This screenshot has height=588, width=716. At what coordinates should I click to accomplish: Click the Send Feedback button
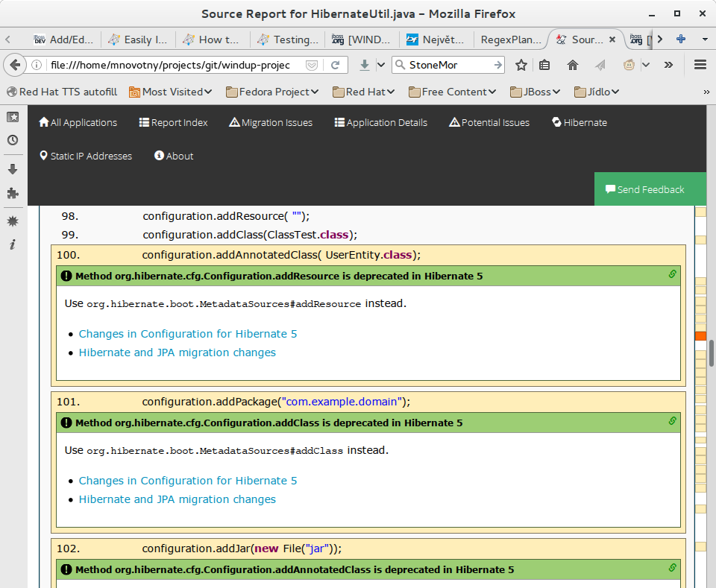pos(644,189)
